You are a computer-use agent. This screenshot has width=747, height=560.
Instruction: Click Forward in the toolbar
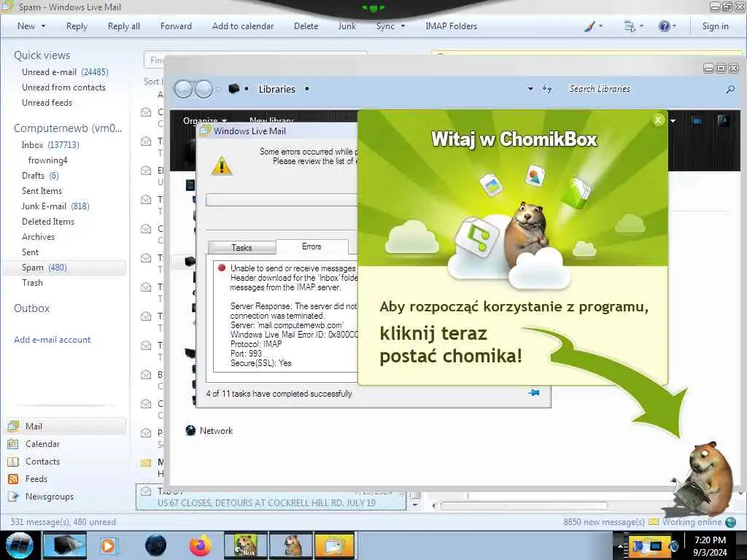176,26
